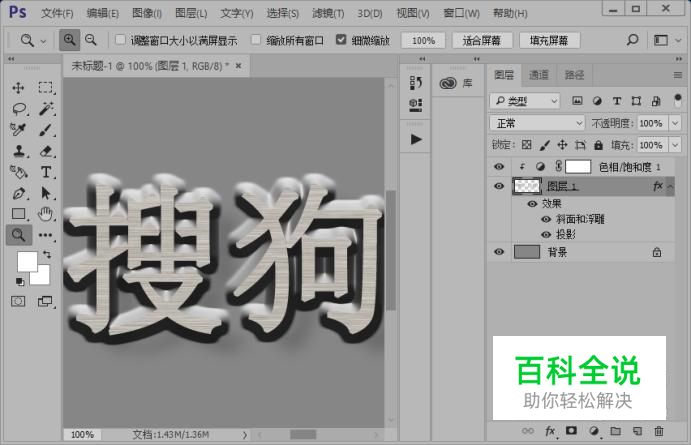Hide the 斜面和浮雕 effect
This screenshot has height=445, width=691.
tap(546, 219)
